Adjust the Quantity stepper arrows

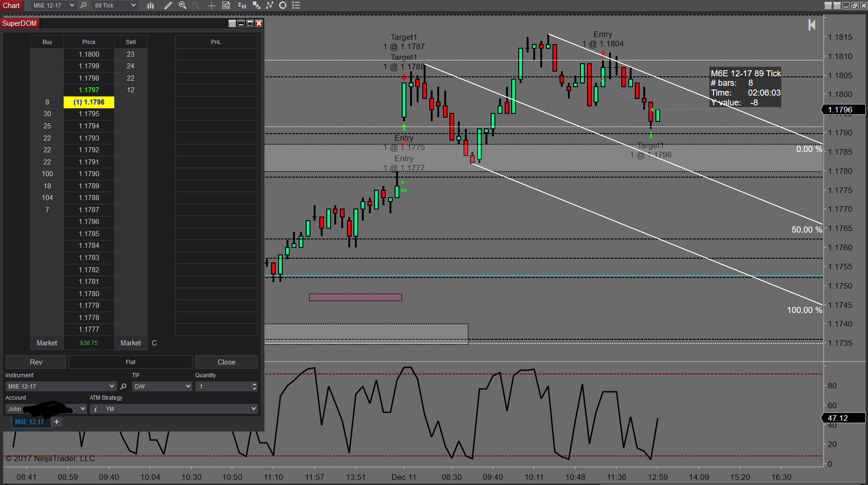(254, 386)
